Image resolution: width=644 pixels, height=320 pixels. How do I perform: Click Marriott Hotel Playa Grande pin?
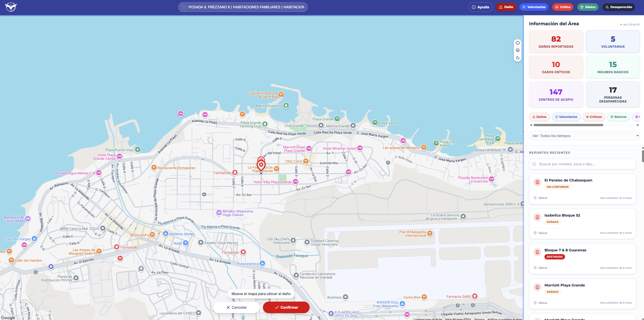(x=309, y=149)
